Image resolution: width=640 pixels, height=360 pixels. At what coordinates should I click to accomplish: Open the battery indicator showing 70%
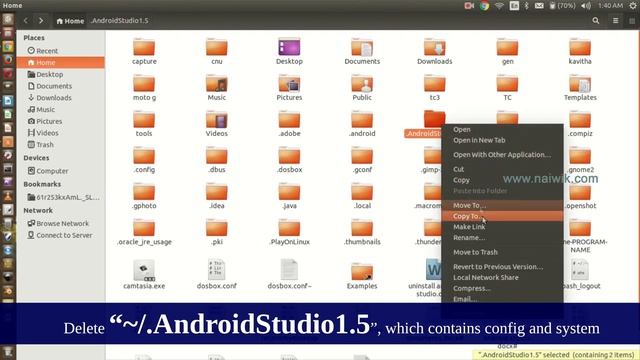click(x=562, y=6)
